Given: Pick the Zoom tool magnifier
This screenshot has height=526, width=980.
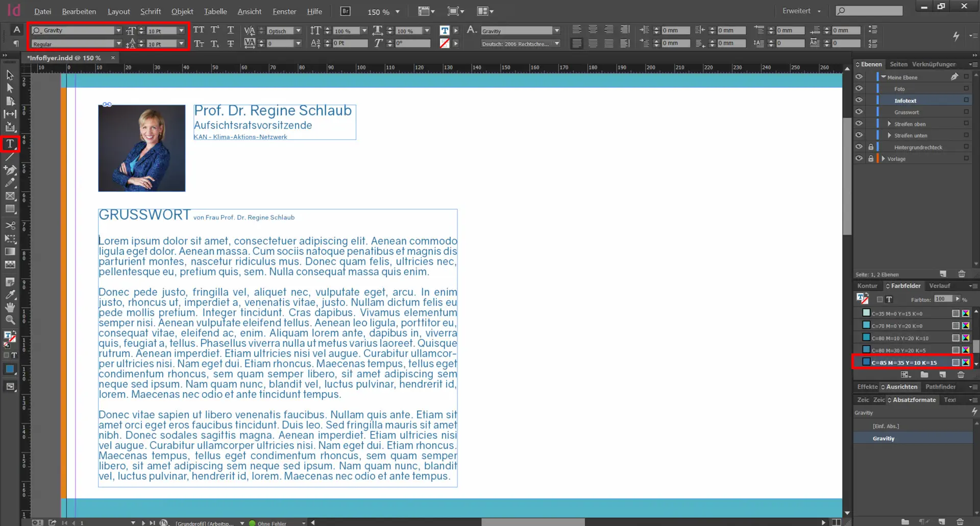Looking at the screenshot, I should 10,320.
